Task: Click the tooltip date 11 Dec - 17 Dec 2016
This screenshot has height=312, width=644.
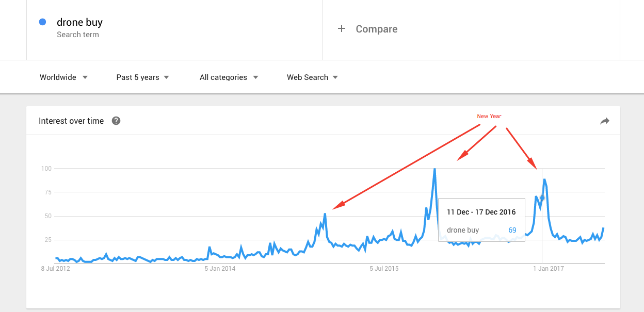Action: pyautogui.click(x=481, y=212)
